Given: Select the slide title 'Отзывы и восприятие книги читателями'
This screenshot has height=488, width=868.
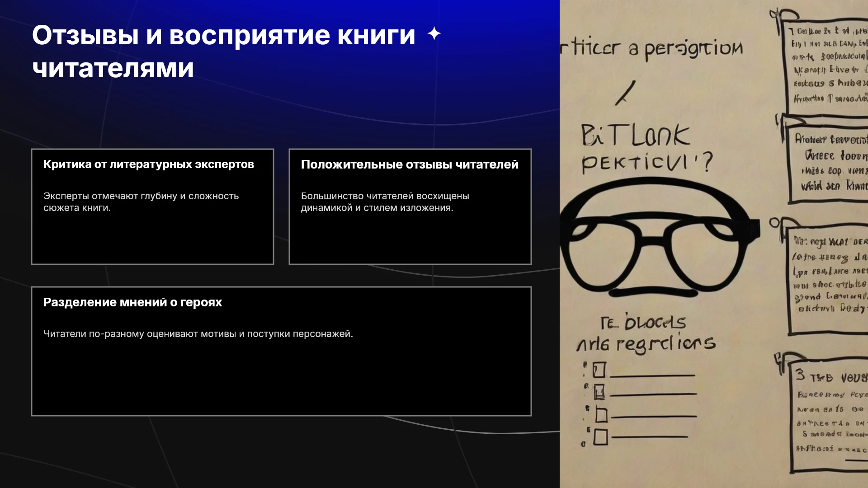Looking at the screenshot, I should (224, 52).
